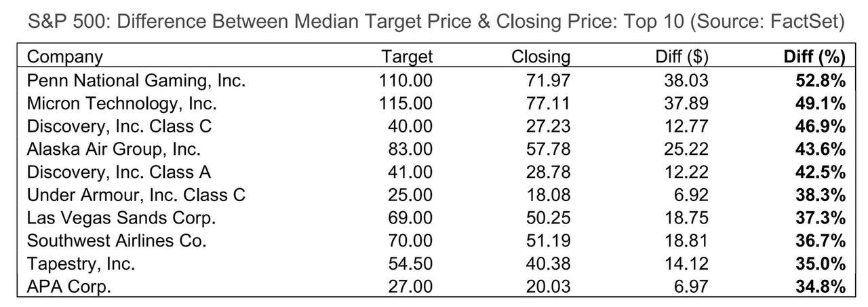
Task: Click the 34.8% Diff value
Action: pyautogui.click(x=821, y=287)
